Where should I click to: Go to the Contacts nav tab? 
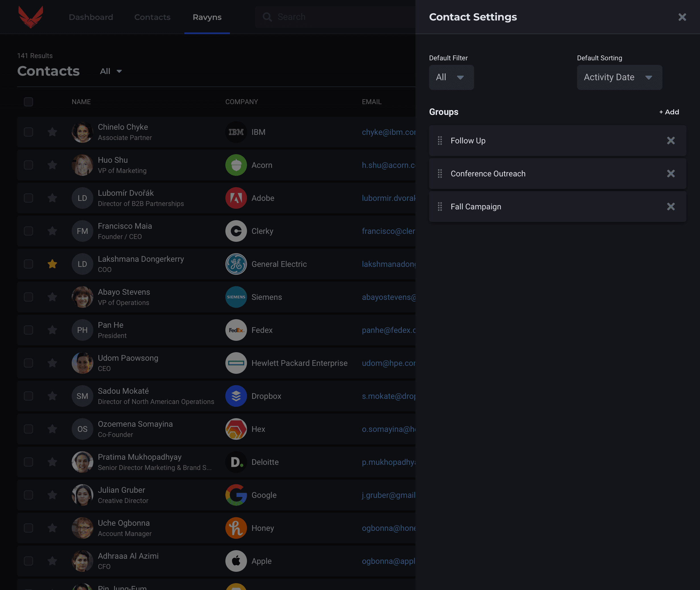(x=152, y=17)
